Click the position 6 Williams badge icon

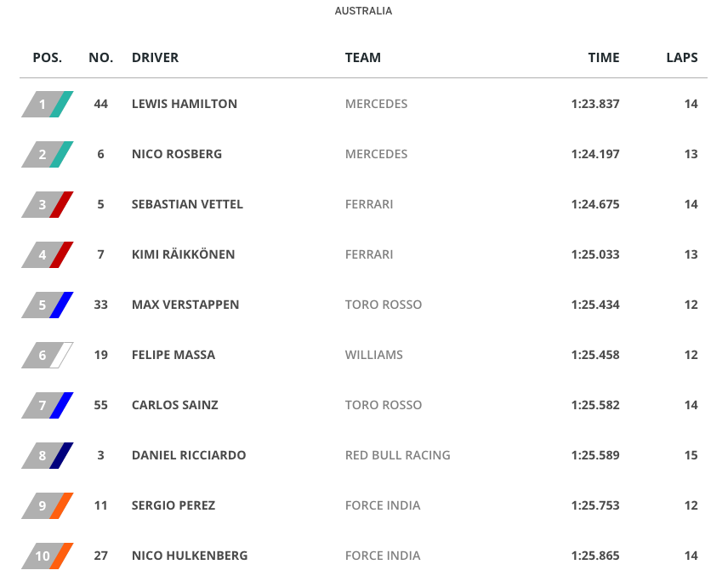point(48,355)
